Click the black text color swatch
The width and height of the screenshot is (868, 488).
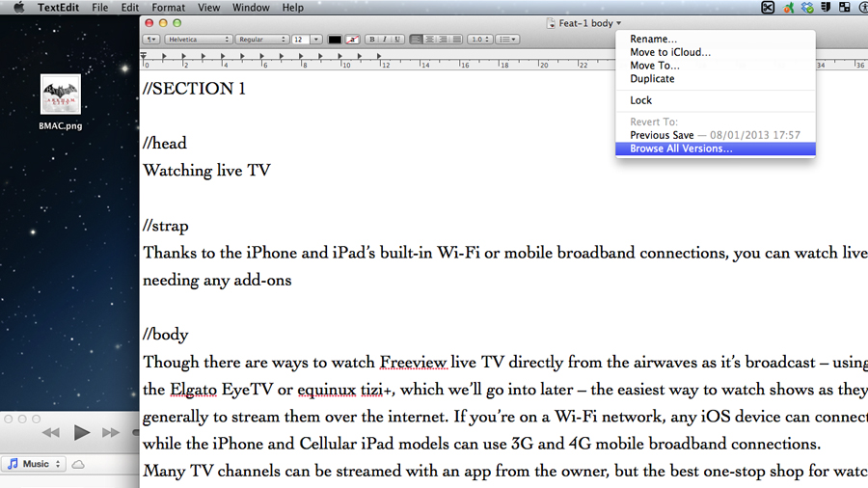tap(335, 40)
